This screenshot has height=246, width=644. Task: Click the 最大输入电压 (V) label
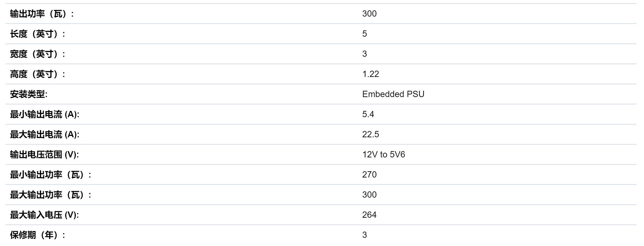(x=44, y=215)
